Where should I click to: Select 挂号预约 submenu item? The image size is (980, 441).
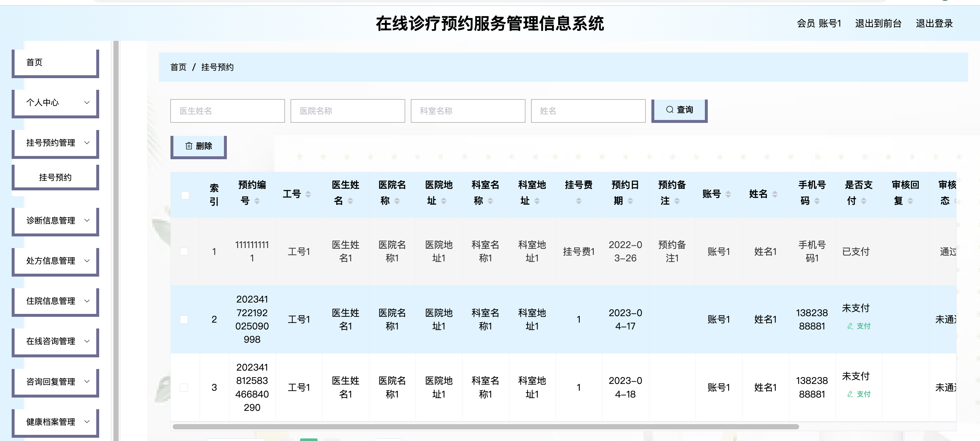coord(55,177)
